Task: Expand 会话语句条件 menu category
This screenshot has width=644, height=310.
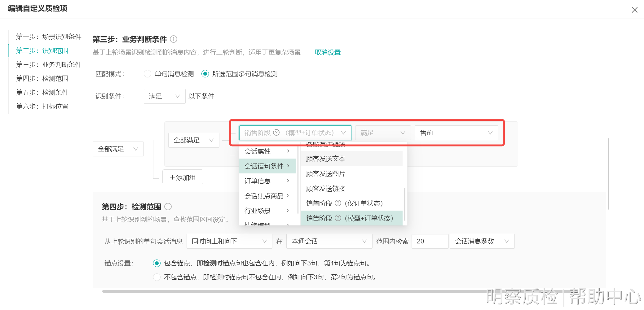Action: click(x=267, y=166)
